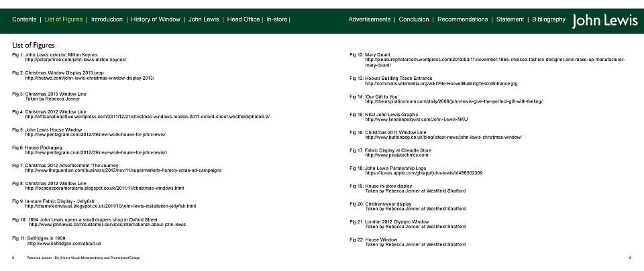This screenshot has width=644, height=271.
Task: Open History of Window section
Action: click(x=156, y=19)
